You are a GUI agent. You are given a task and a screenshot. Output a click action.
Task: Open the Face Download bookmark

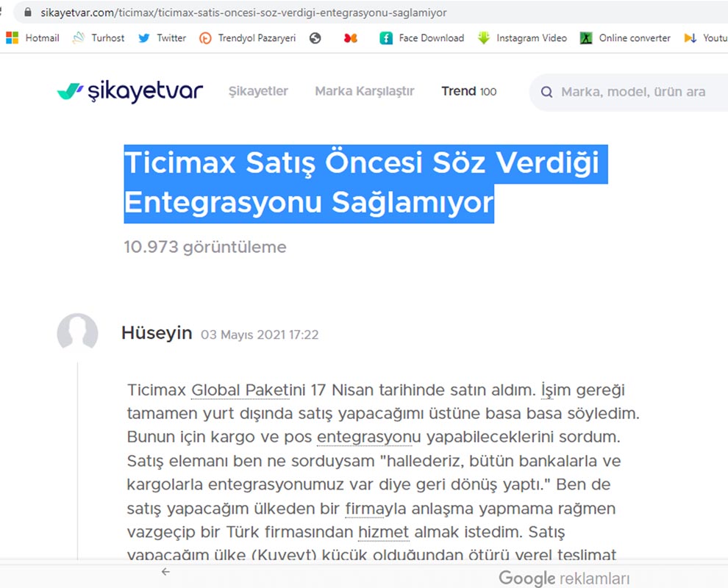[x=422, y=37]
